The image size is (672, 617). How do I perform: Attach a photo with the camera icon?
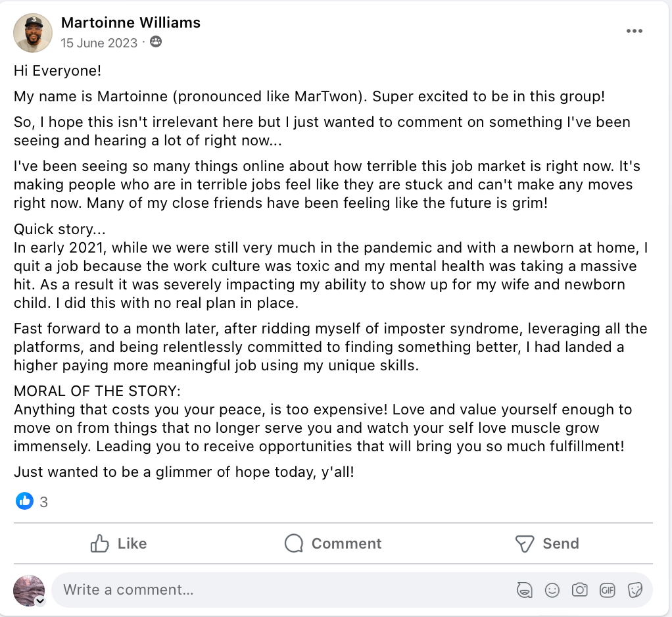pos(579,590)
